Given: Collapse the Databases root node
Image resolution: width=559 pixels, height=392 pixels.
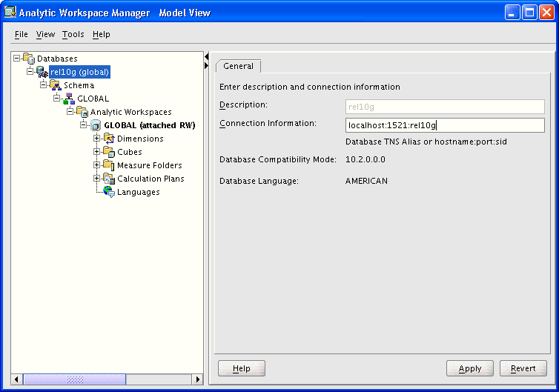Looking at the screenshot, I should click(x=17, y=58).
